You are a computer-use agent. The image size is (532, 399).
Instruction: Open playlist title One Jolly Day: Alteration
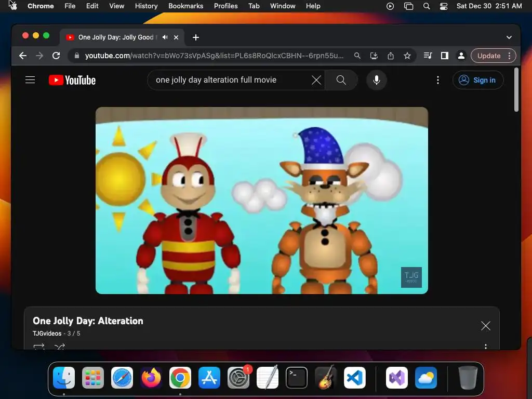coord(88,321)
